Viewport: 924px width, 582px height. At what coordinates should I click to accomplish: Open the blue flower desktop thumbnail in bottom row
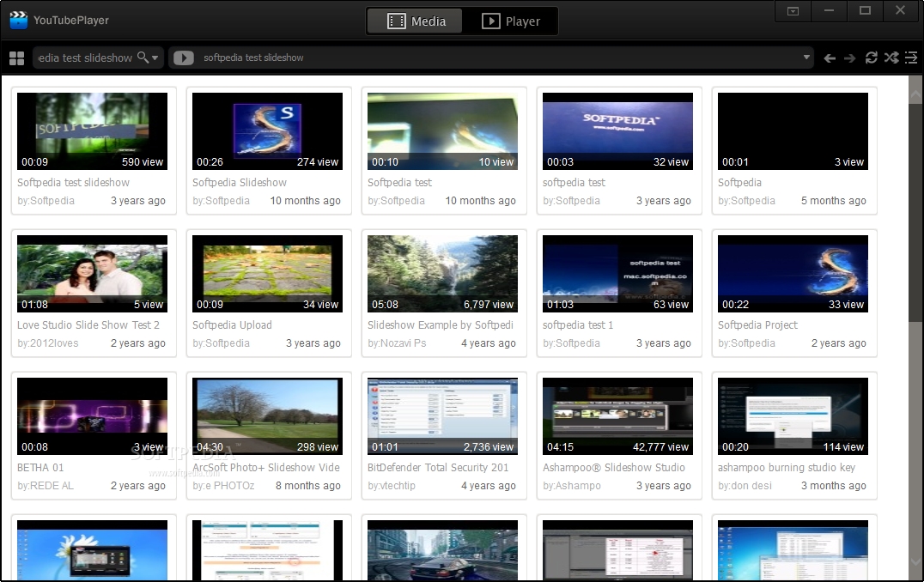[x=92, y=550]
